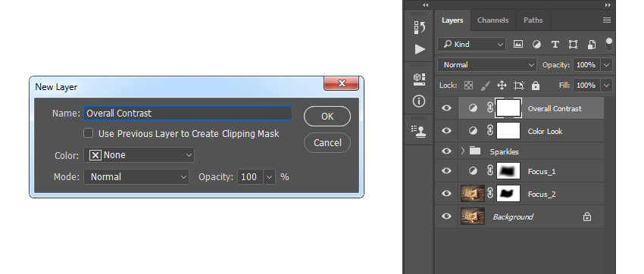Open Layers panel Opacity slider arrow

[606, 65]
